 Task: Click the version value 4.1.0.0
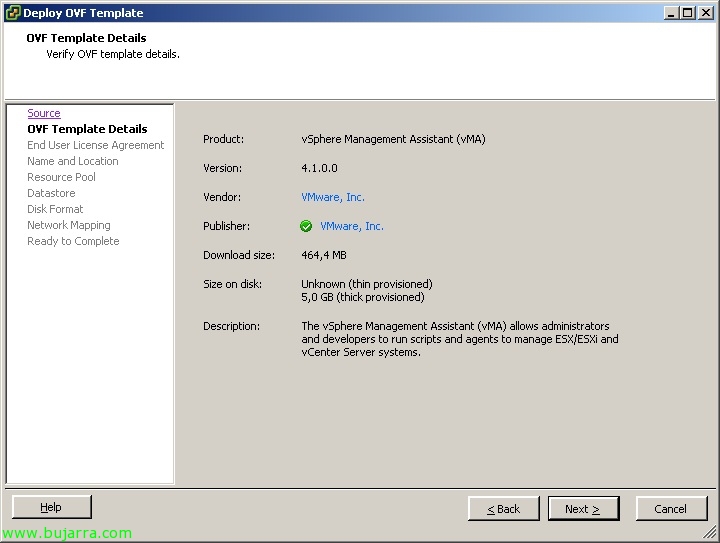[319, 168]
